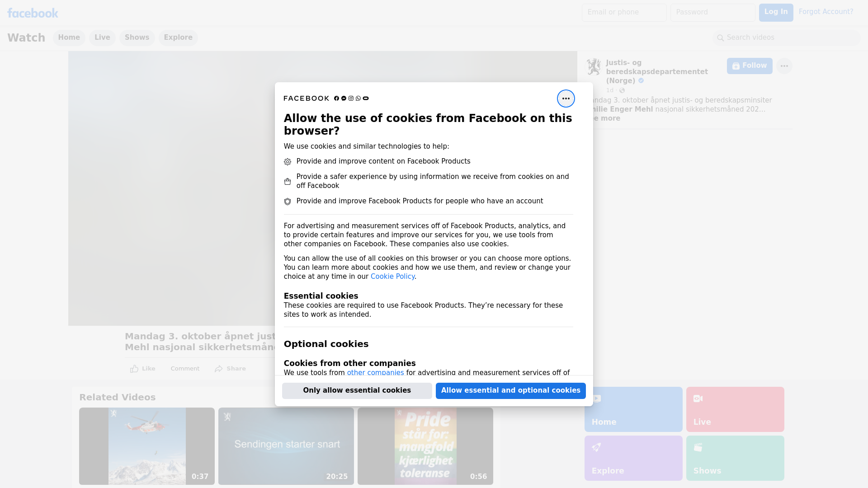Accept essential and optional cookies
The height and width of the screenshot is (488, 868).
[x=510, y=390]
